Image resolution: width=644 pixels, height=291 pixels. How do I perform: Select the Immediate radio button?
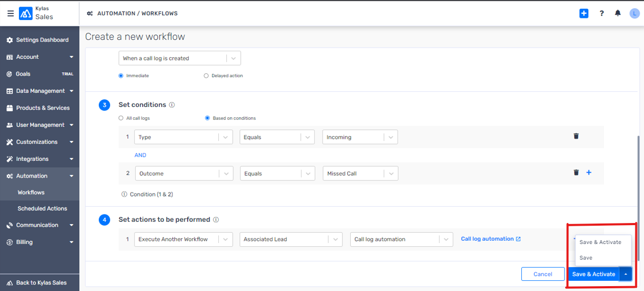coord(121,76)
